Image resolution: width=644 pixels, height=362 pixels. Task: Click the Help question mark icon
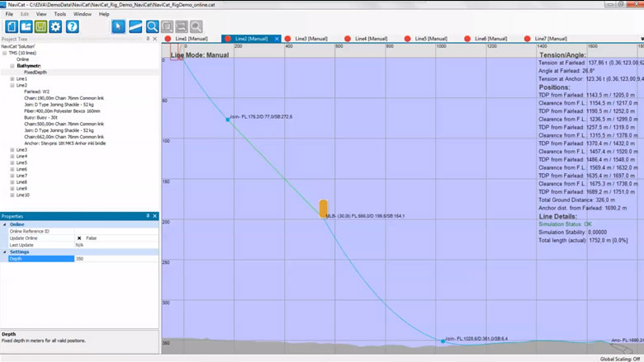pyautogui.click(x=73, y=26)
